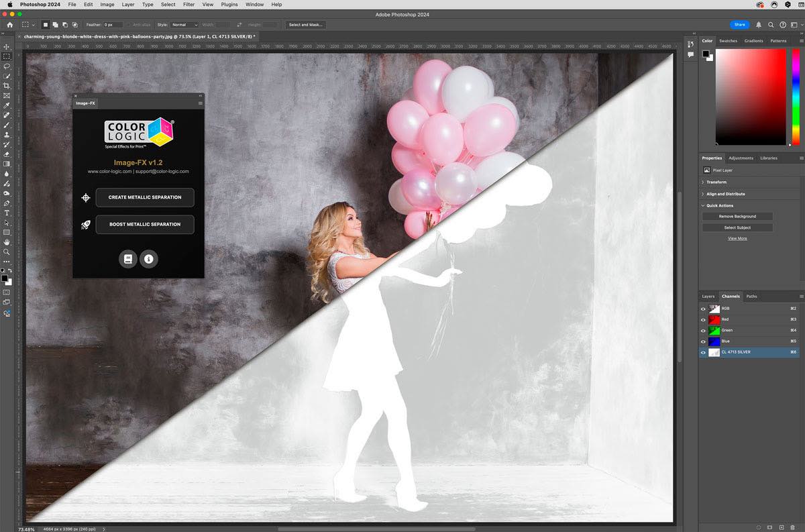Select the Lasso tool
Screen dimensions: 805x532
(7, 67)
